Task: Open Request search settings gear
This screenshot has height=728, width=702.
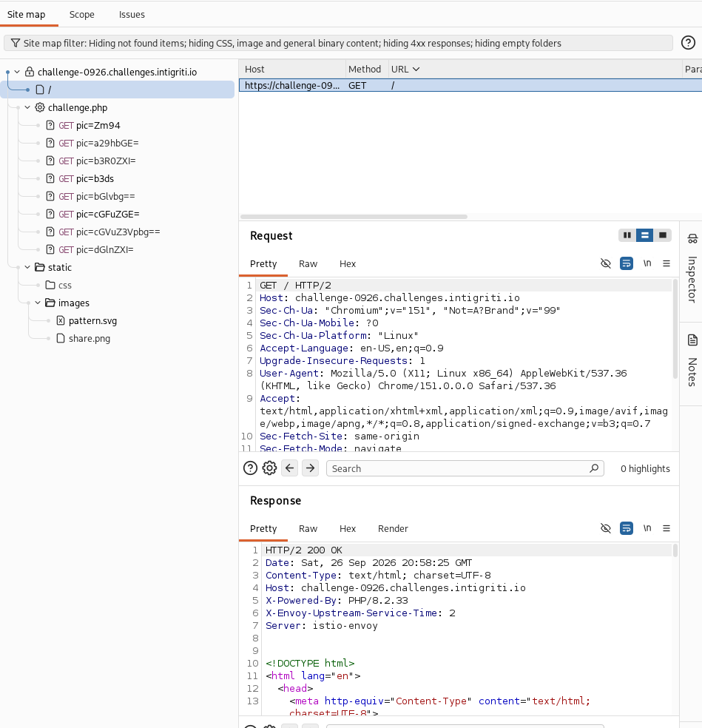Action: (x=270, y=468)
